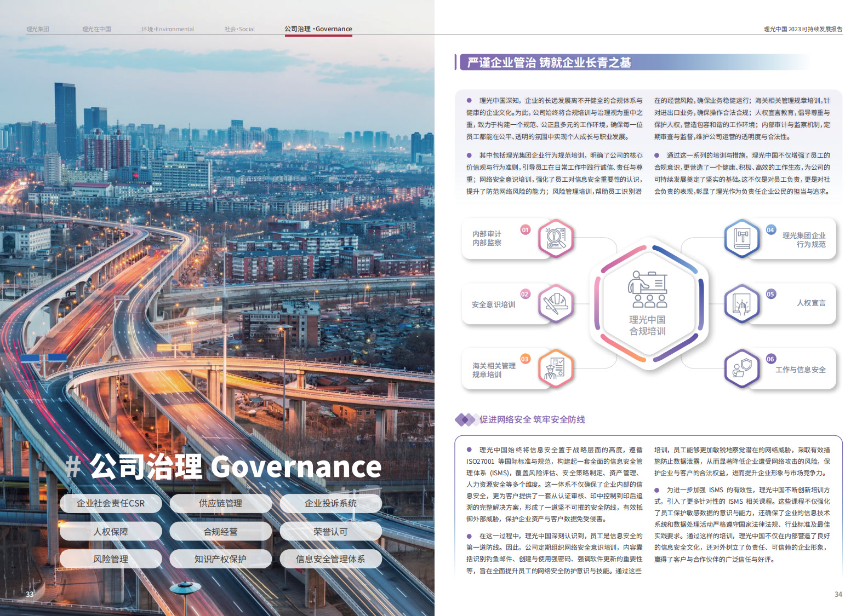Click page number 33

click(30, 594)
